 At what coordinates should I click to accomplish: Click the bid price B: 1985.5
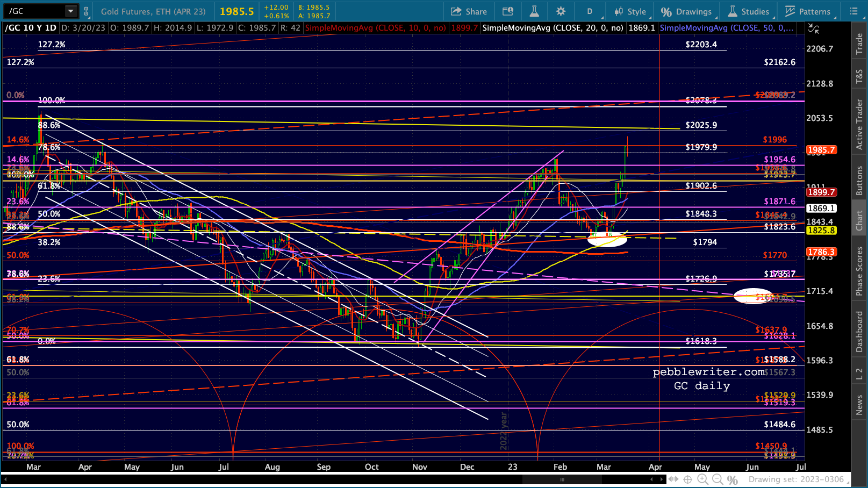[x=314, y=8]
